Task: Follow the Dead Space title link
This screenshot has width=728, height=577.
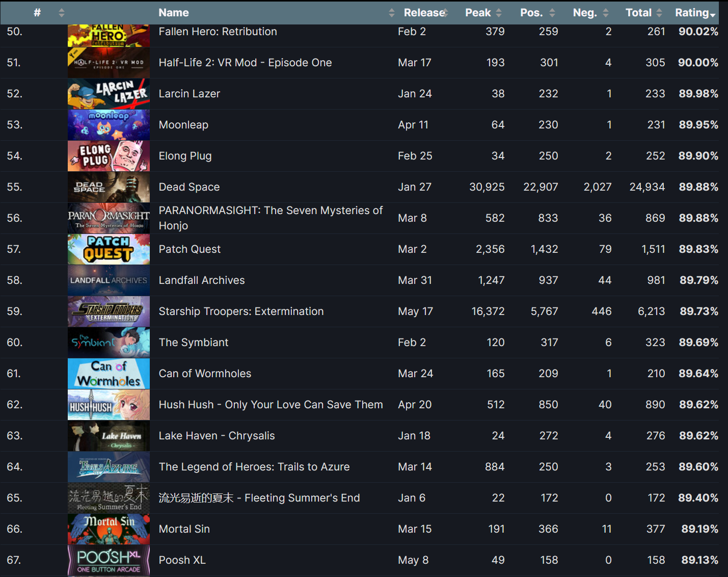Action: click(189, 187)
